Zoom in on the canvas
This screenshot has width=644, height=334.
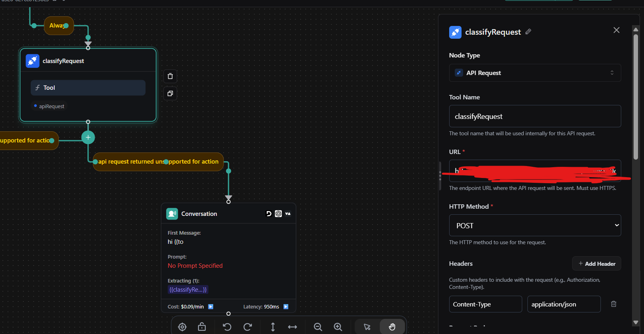[338, 327]
